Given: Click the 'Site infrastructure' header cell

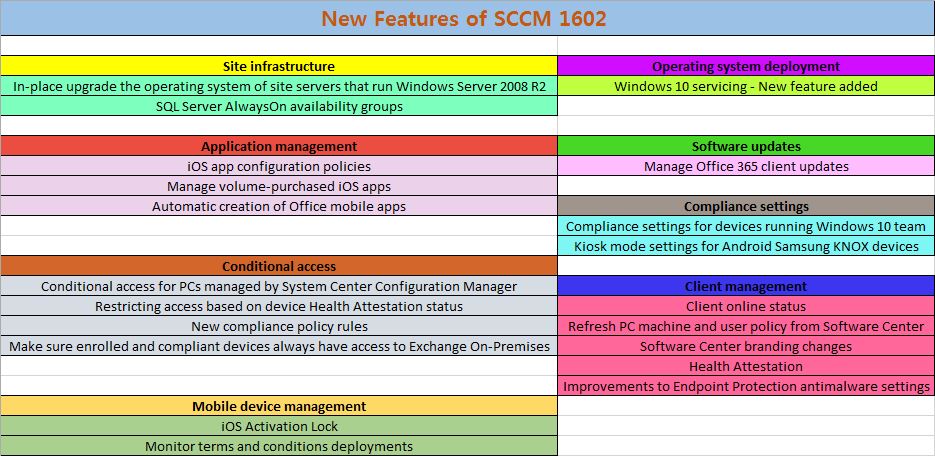Looking at the screenshot, I should click(x=279, y=66).
